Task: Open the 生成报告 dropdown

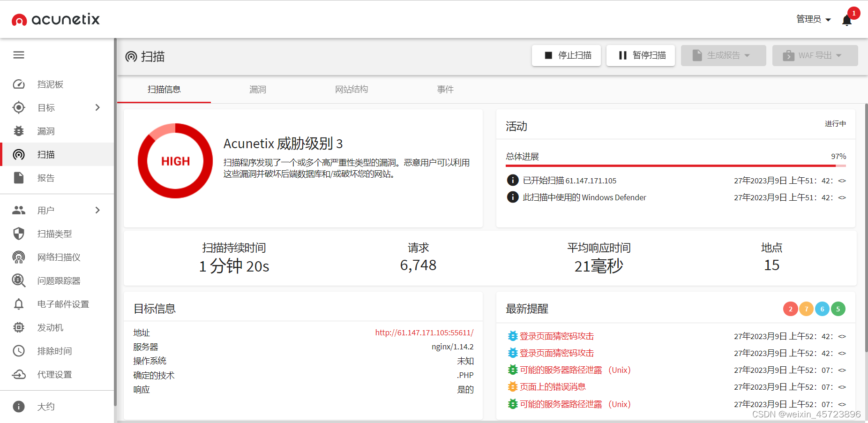Action: pyautogui.click(x=723, y=55)
